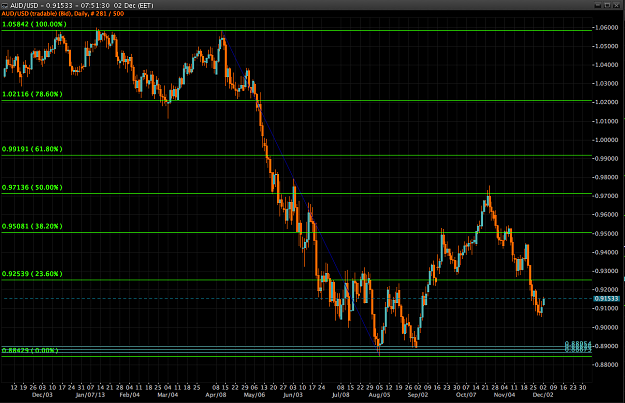
Task: Click the 0.99000 price axis label
Action: (x=606, y=159)
